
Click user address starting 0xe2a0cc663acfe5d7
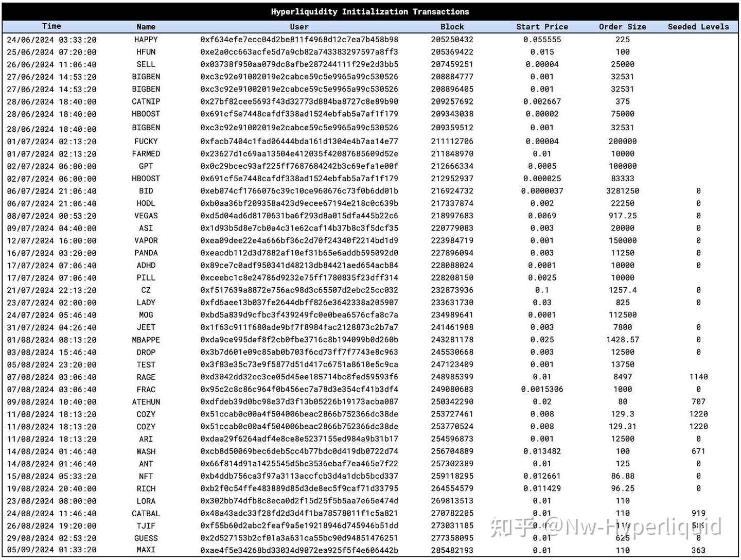tap(299, 52)
